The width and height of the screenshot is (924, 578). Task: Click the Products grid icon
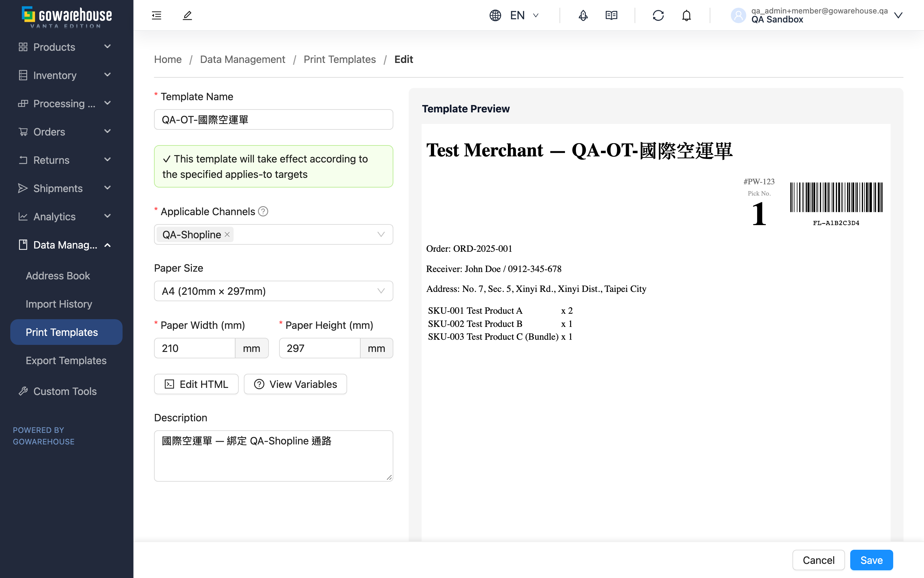[x=23, y=47]
